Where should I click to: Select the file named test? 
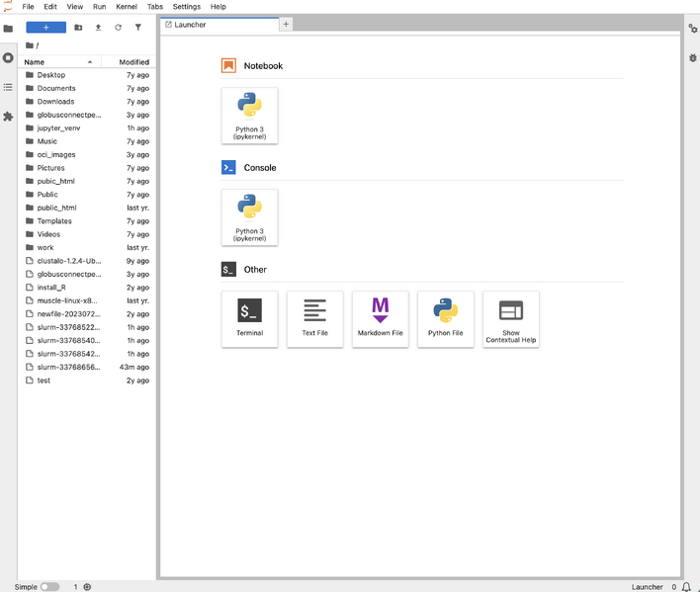coord(87,381)
